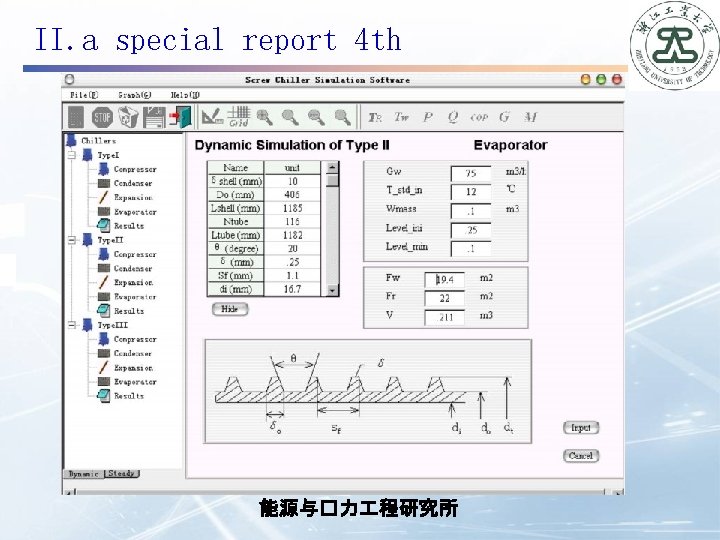Image resolution: width=720 pixels, height=540 pixels.
Task: Collapse the TypeIII tree node
Action: [72, 325]
